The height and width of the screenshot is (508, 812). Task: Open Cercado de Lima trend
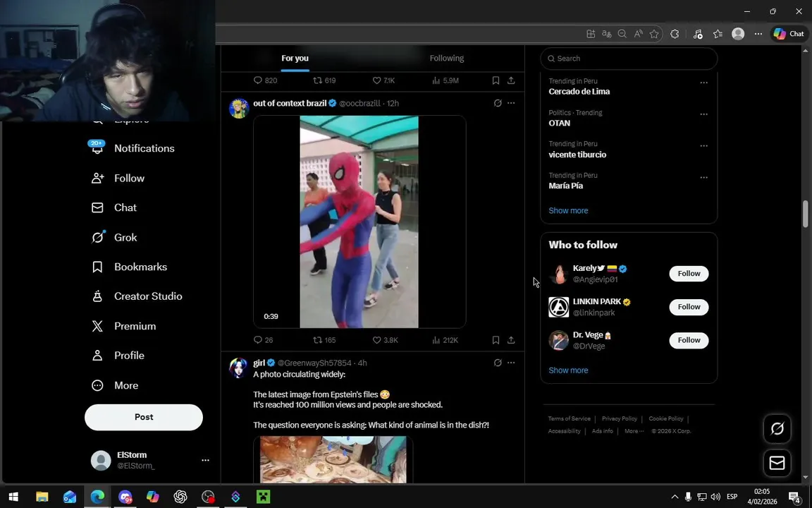(579, 92)
